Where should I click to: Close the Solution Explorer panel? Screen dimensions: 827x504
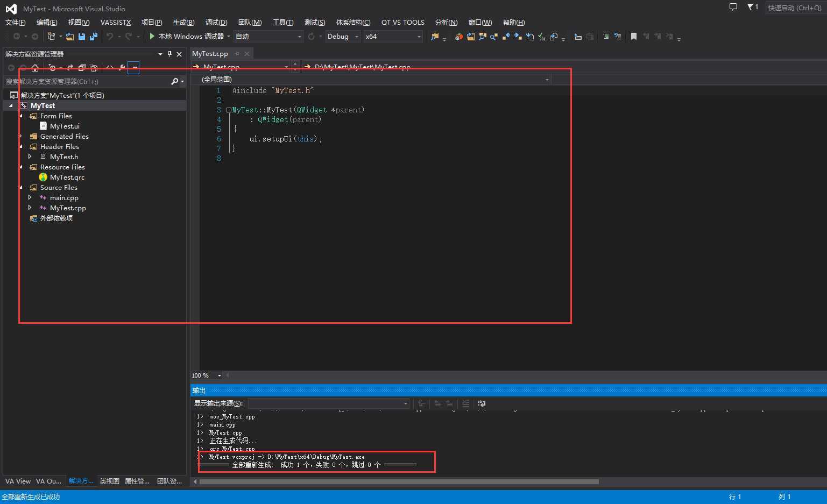pos(179,54)
